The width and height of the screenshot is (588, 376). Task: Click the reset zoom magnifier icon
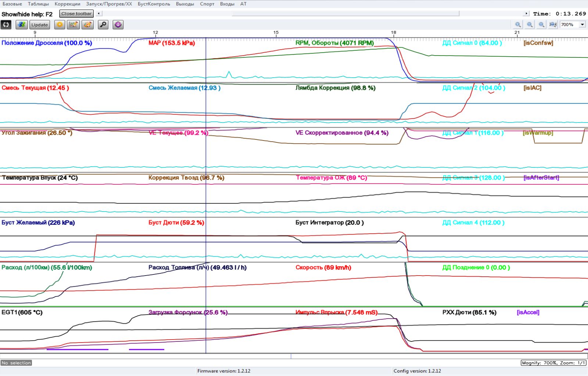click(x=541, y=25)
